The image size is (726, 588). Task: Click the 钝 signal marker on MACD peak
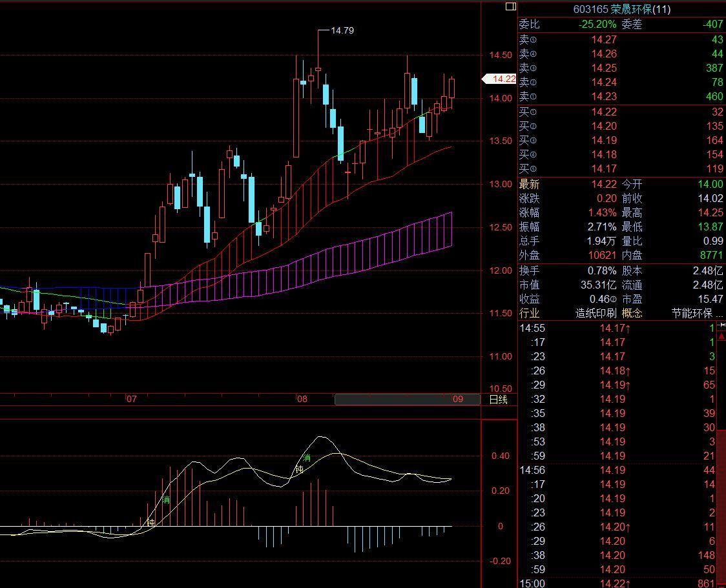[299, 470]
